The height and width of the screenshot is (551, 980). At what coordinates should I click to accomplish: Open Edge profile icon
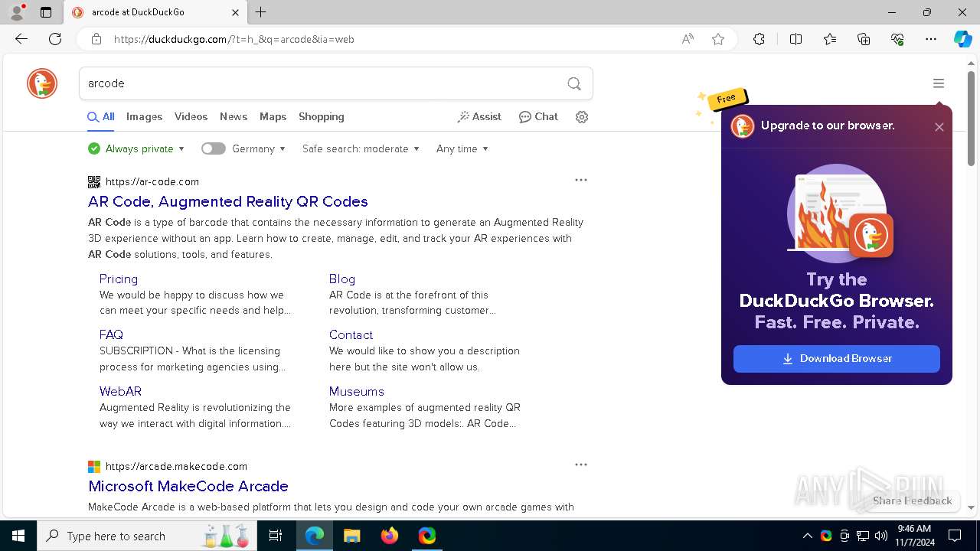click(x=17, y=12)
